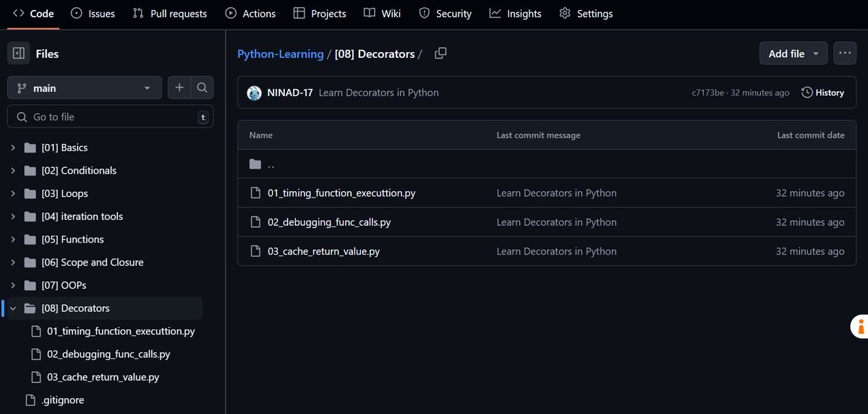Select [06] Scope and Closure in tree
Viewport: 868px width, 414px height.
tap(93, 263)
